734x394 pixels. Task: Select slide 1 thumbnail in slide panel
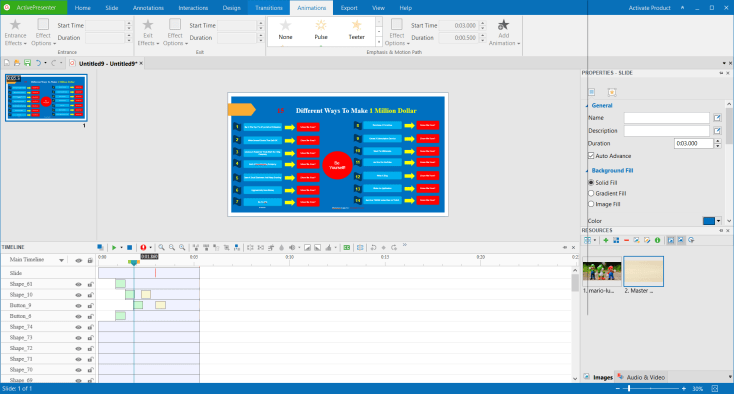pyautogui.click(x=46, y=98)
